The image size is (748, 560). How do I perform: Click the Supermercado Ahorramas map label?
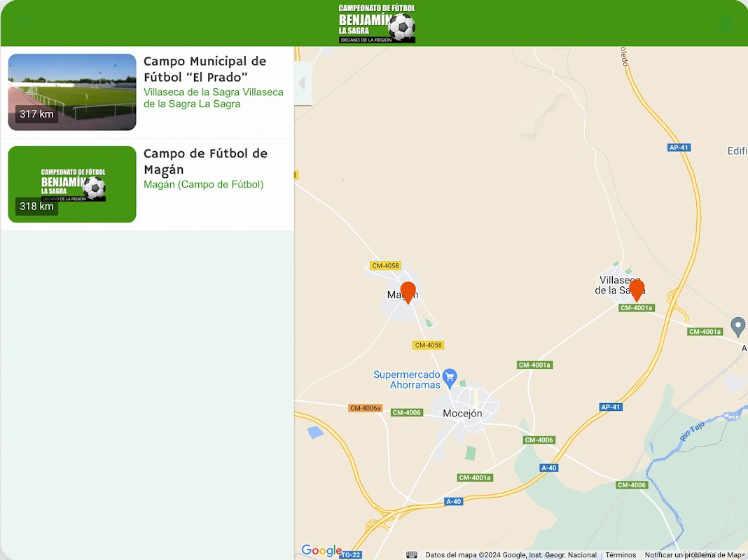pyautogui.click(x=407, y=380)
